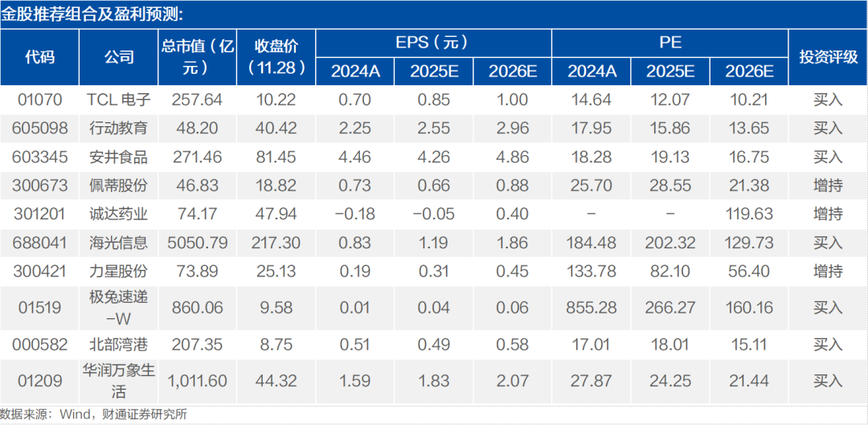868x425 pixels.
Task: Select the 北部湾港 stock code 000582
Action: pos(40,345)
